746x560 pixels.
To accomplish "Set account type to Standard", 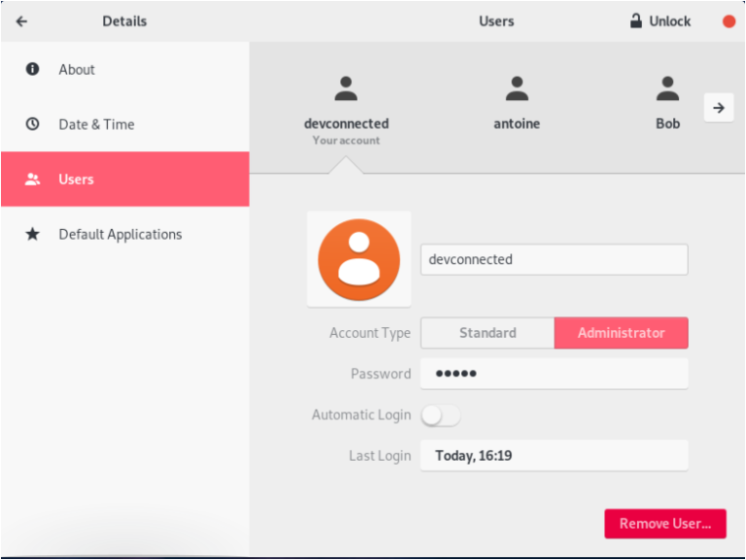I will tap(488, 333).
